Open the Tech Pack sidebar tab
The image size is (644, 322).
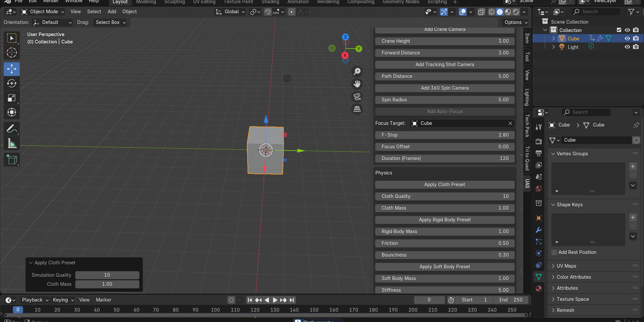pos(527,126)
